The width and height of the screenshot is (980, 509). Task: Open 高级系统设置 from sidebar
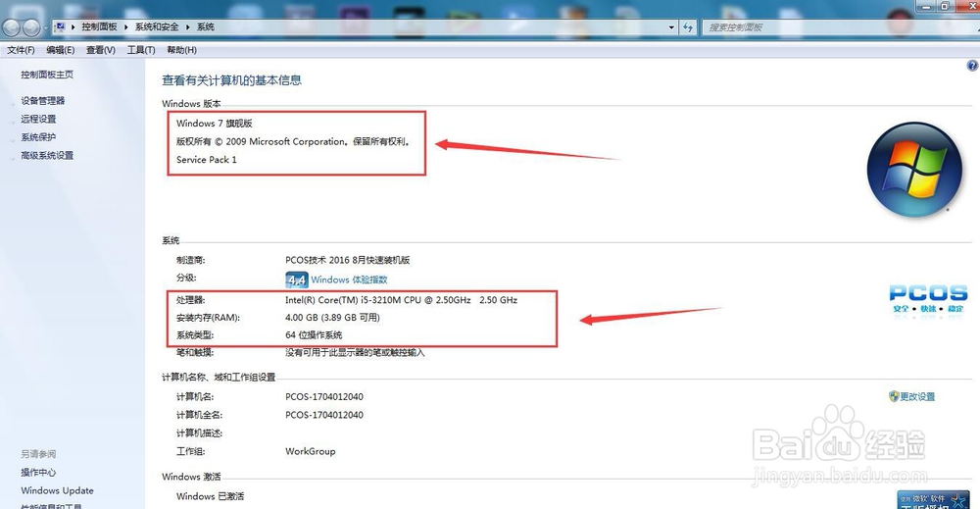(x=47, y=155)
